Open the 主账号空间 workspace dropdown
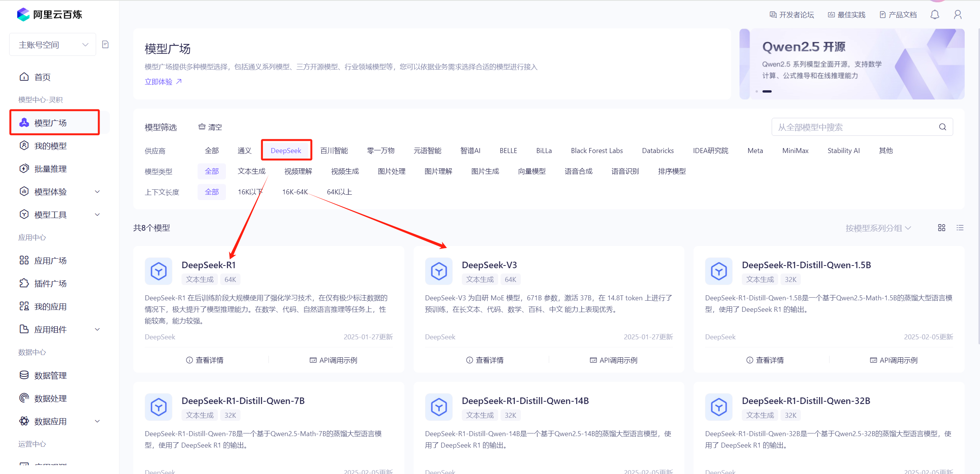The image size is (980, 474). [x=53, y=45]
